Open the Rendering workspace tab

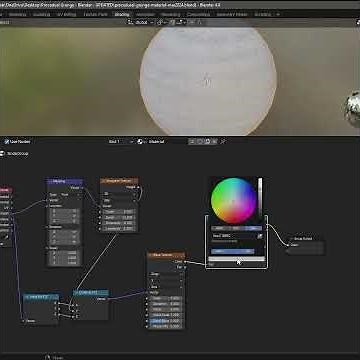click(171, 14)
